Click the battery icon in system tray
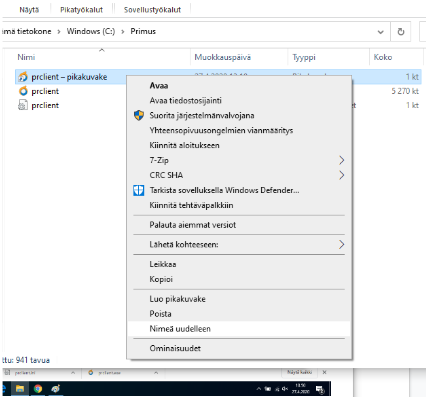The height and width of the screenshot is (397, 426). pyautogui.click(x=268, y=389)
